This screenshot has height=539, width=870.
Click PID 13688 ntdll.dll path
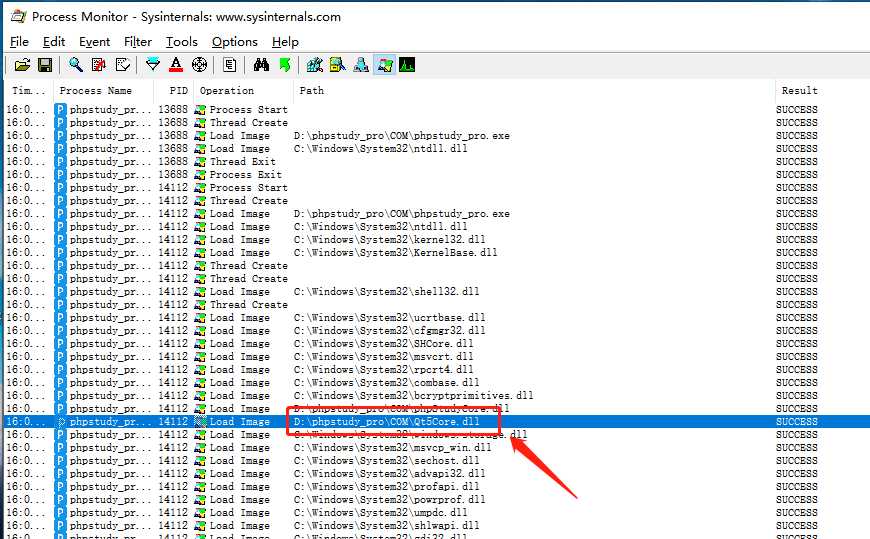coord(381,149)
